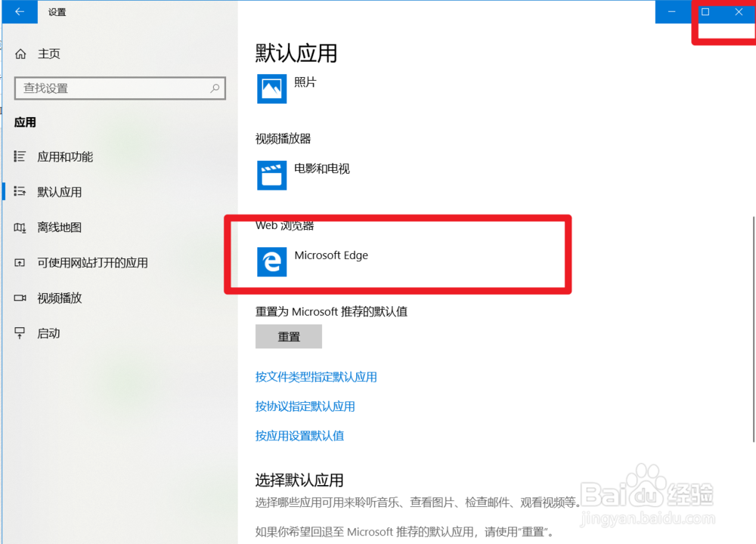Open 离线地图 settings page
Viewport: 756px width, 544px height.
60,227
